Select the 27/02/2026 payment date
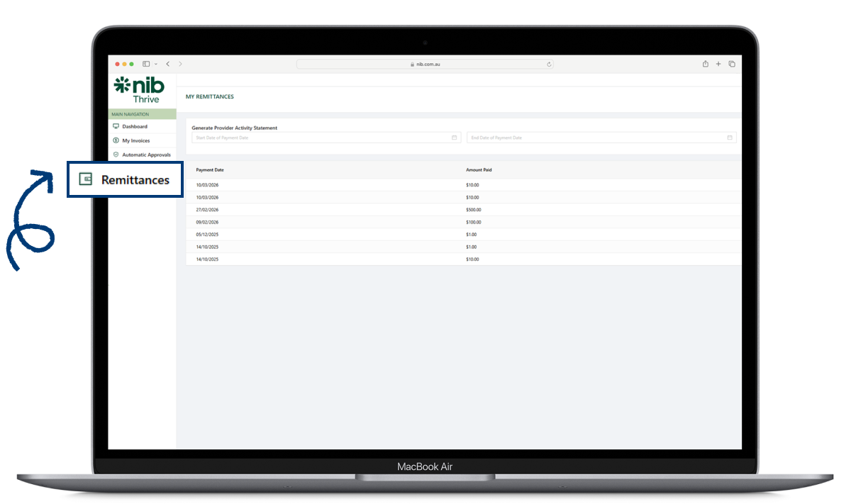Image resolution: width=851 pixels, height=504 pixels. point(208,210)
